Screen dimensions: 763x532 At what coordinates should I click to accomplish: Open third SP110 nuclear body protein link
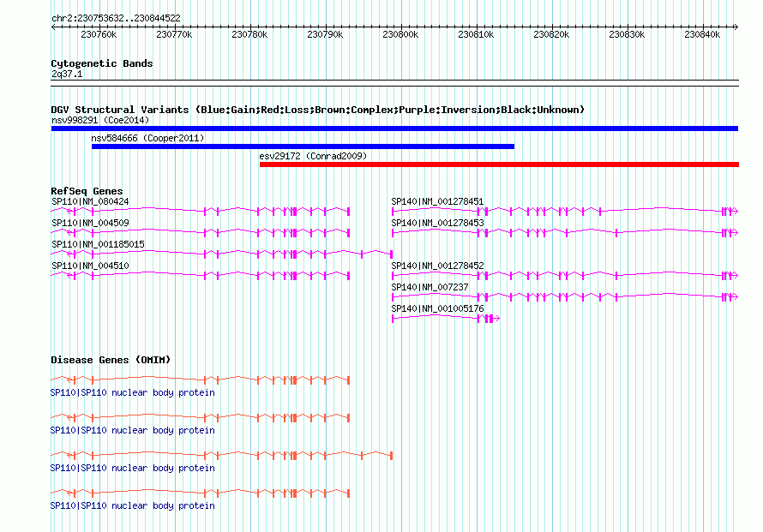(132, 468)
